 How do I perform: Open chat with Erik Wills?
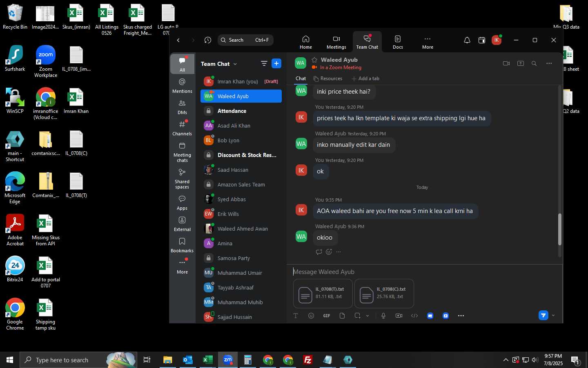click(241, 214)
